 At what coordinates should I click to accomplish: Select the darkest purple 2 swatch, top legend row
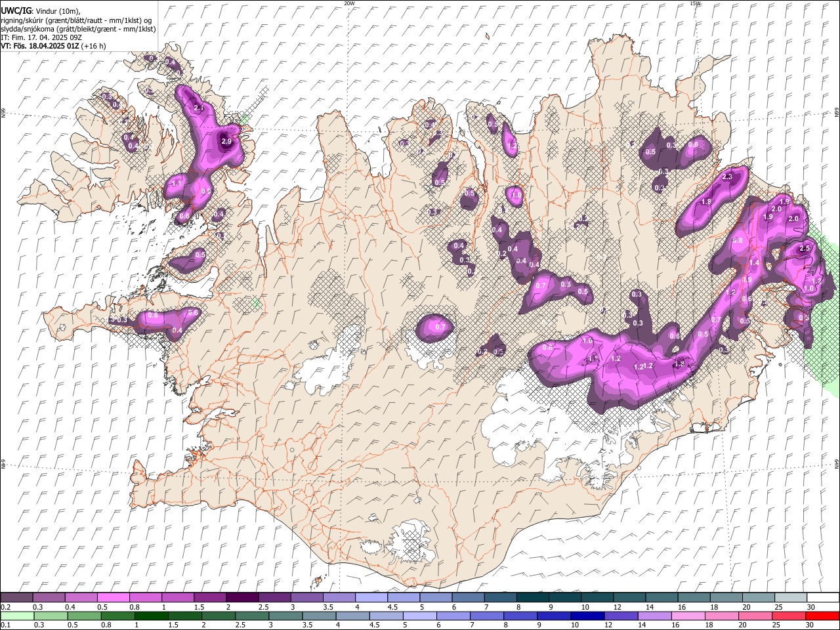pyautogui.click(x=241, y=598)
